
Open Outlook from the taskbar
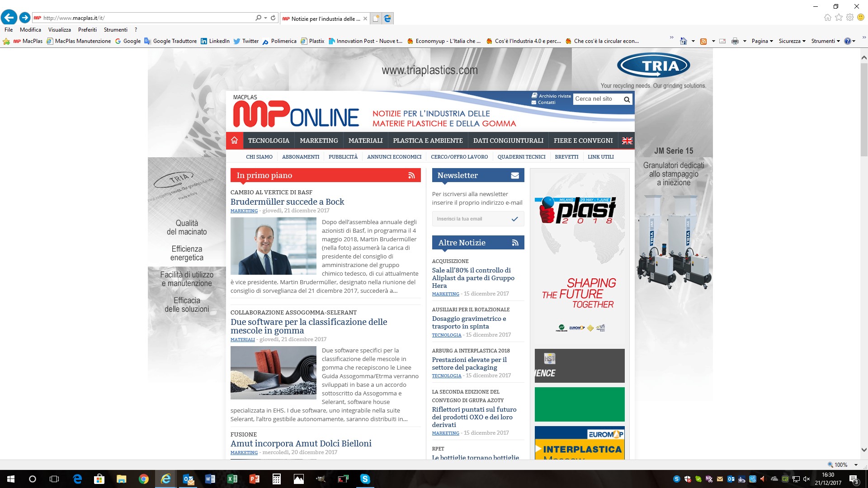[188, 479]
